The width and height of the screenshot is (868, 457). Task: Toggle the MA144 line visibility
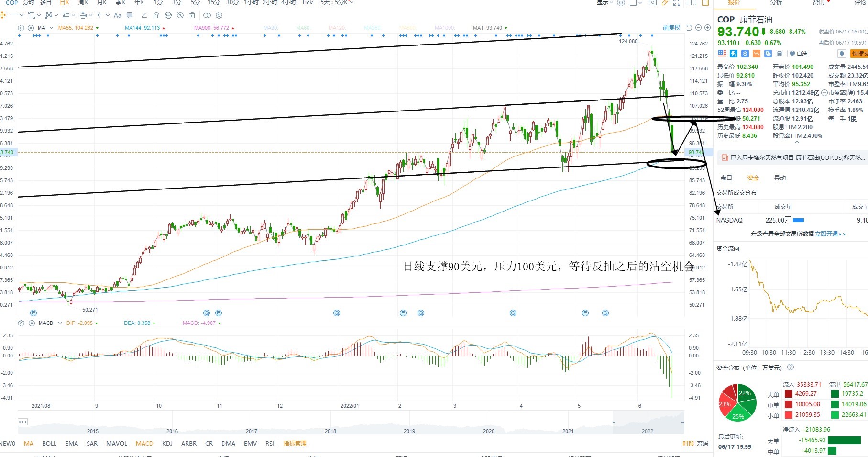pyautogui.click(x=145, y=28)
